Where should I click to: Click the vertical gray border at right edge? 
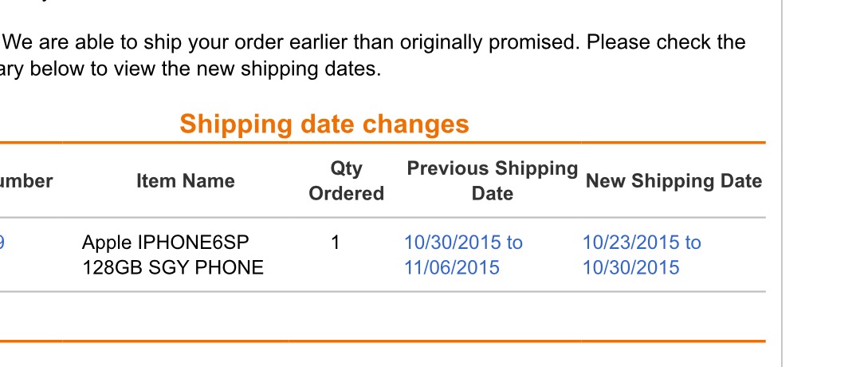(x=782, y=183)
